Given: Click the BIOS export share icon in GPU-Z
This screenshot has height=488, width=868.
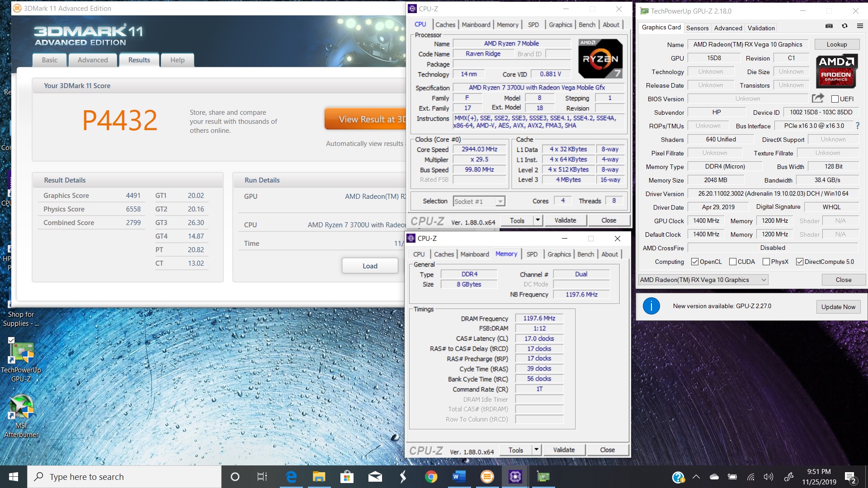Looking at the screenshot, I should point(818,98).
